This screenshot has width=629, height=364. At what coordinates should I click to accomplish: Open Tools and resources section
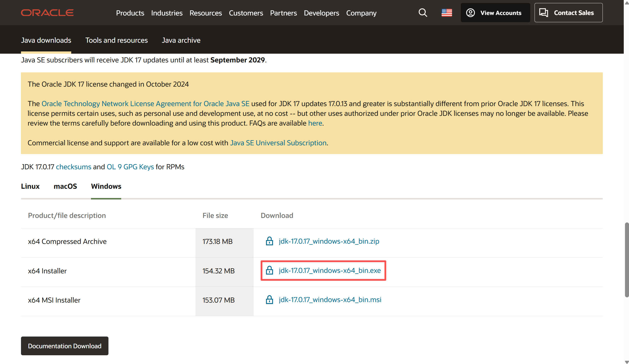pyautogui.click(x=116, y=40)
